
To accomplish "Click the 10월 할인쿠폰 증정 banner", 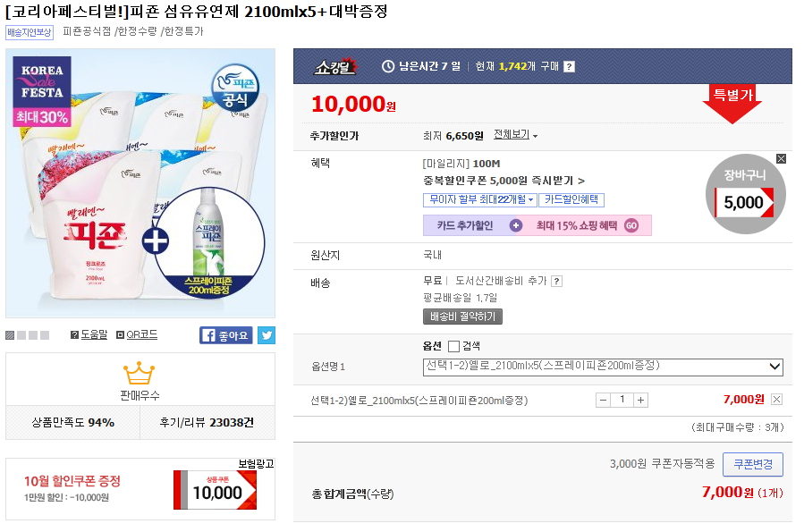I will pyautogui.click(x=140, y=488).
